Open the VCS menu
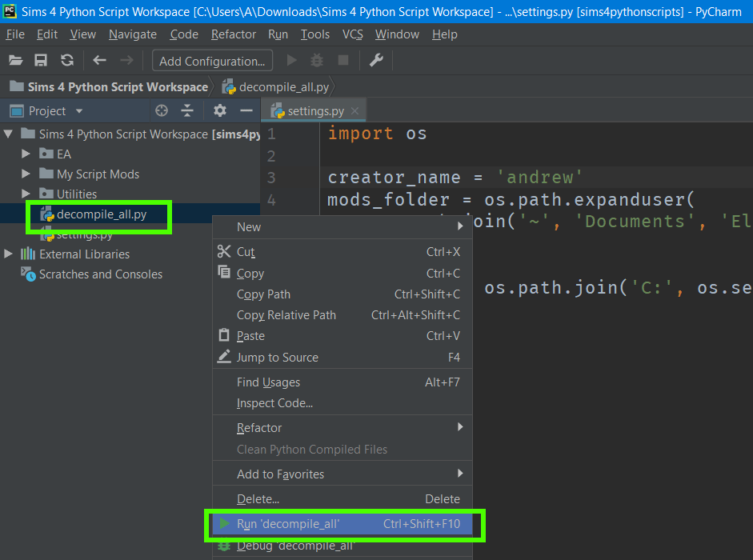 352,34
